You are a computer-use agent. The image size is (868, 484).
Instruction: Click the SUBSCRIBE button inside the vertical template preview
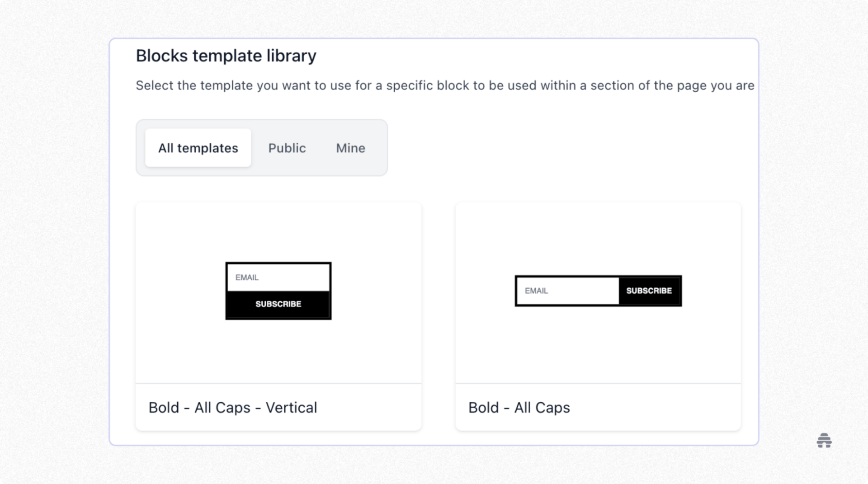pyautogui.click(x=278, y=304)
